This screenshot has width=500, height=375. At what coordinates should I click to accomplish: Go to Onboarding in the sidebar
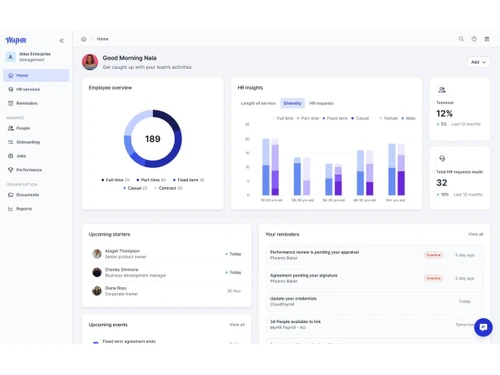pyautogui.click(x=36, y=142)
